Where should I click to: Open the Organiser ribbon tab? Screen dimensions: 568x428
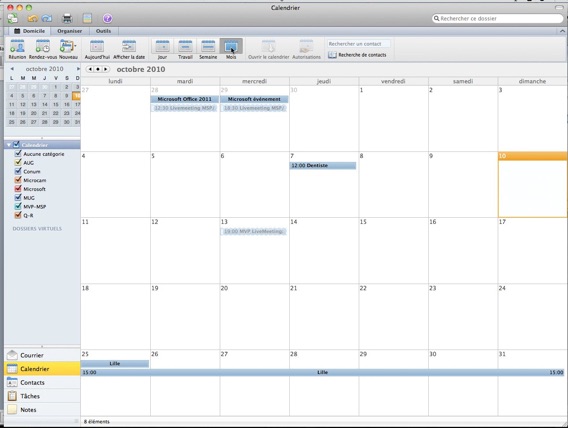(70, 31)
